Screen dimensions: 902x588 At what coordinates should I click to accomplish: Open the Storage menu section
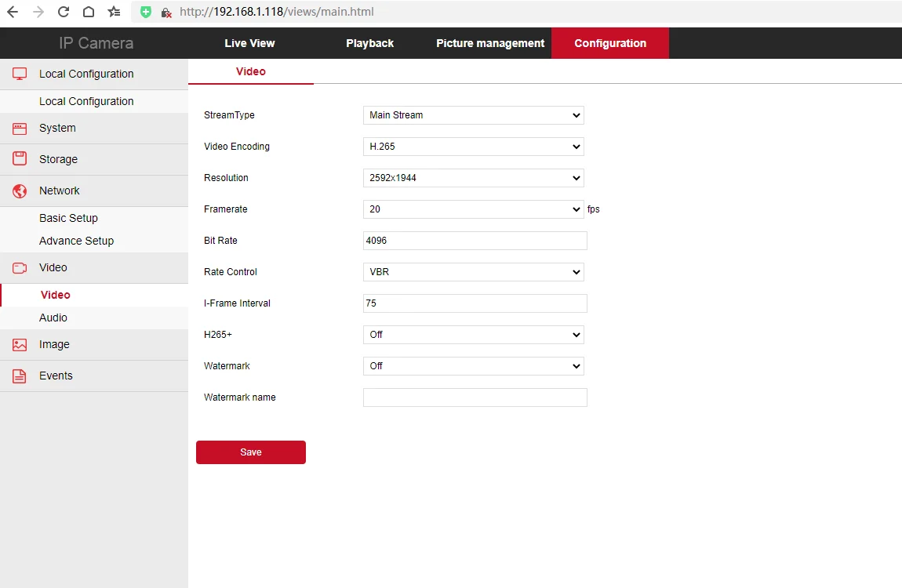pyautogui.click(x=94, y=159)
